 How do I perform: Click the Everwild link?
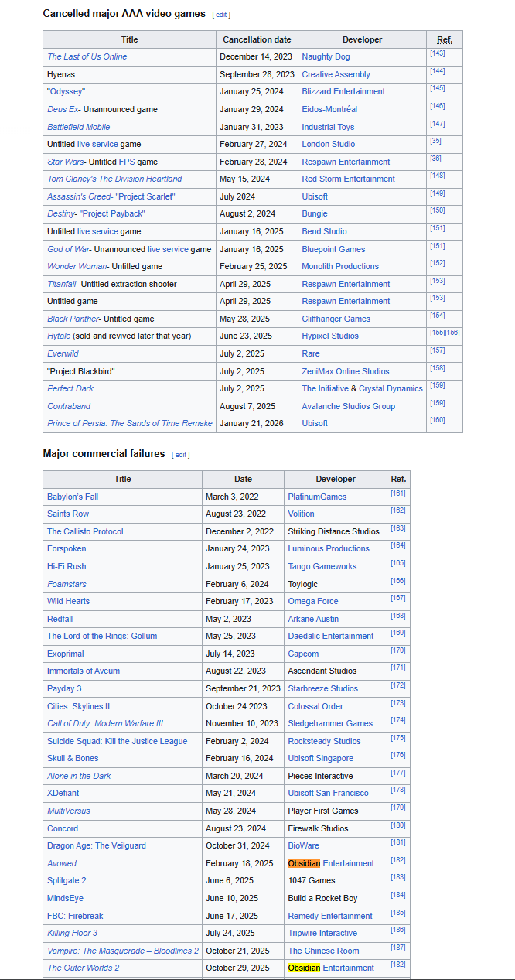pos(63,353)
